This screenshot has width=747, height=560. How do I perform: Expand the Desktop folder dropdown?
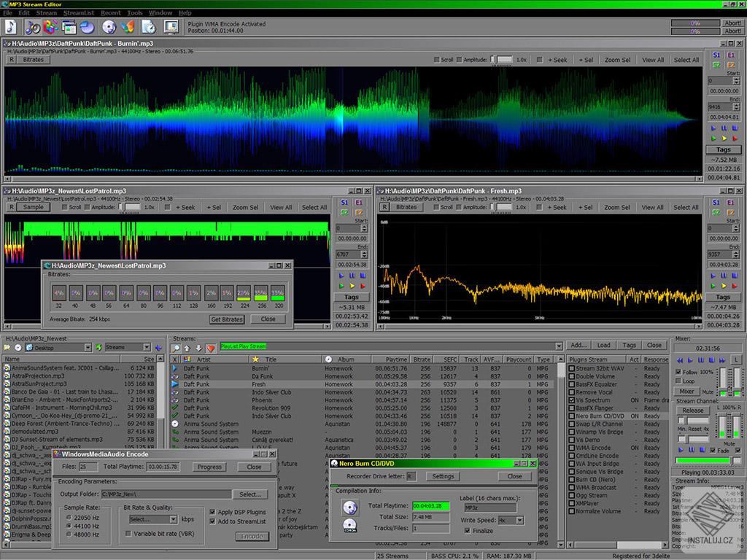tap(88, 348)
